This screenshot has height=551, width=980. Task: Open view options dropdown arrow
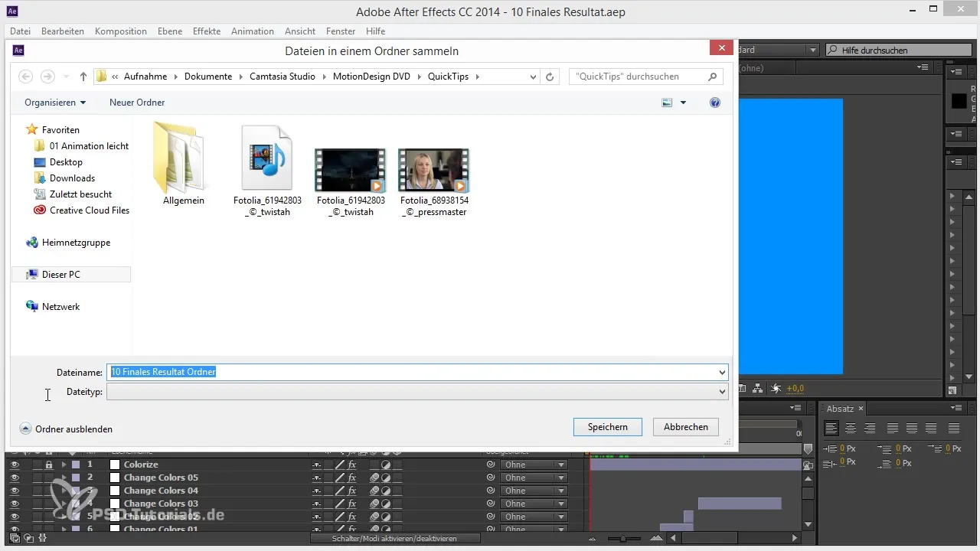683,103
